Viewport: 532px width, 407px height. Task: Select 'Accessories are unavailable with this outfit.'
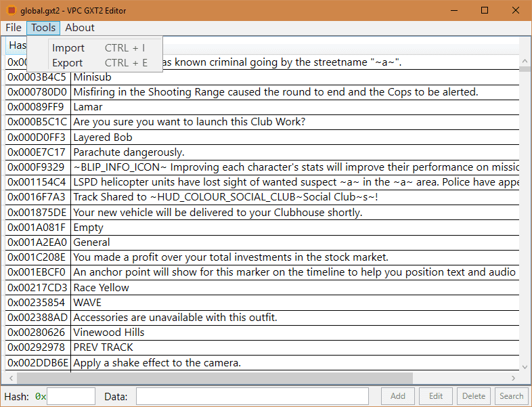point(175,318)
